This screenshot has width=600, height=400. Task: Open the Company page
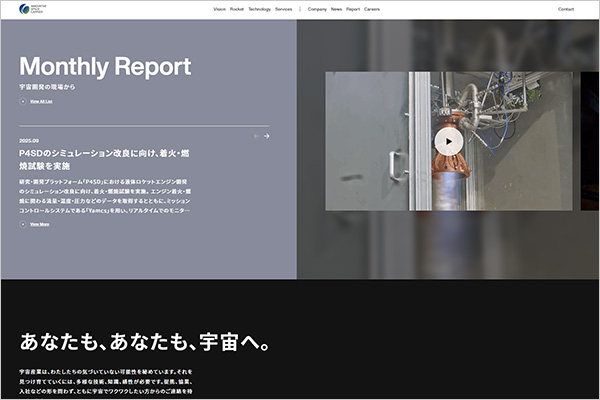click(318, 9)
